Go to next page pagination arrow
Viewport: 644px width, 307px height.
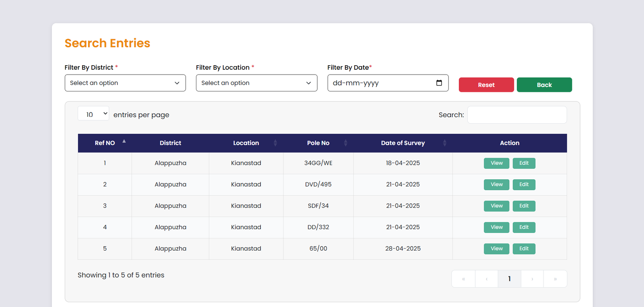click(532, 279)
